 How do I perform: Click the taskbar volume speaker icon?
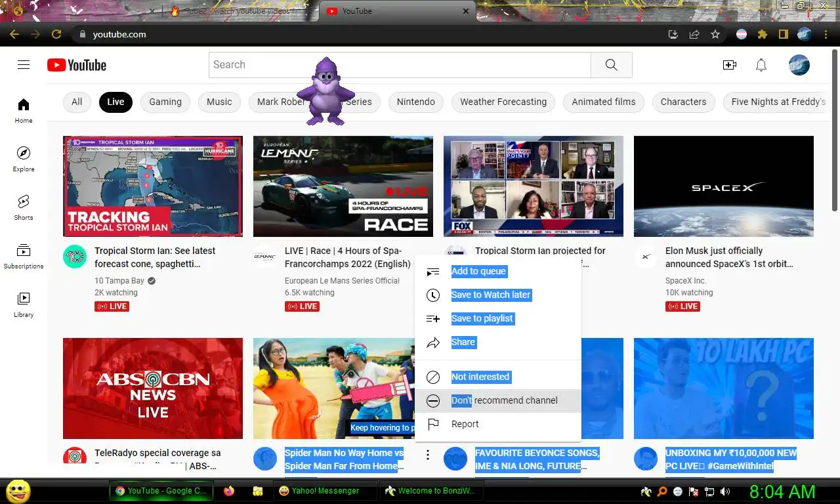(x=725, y=491)
